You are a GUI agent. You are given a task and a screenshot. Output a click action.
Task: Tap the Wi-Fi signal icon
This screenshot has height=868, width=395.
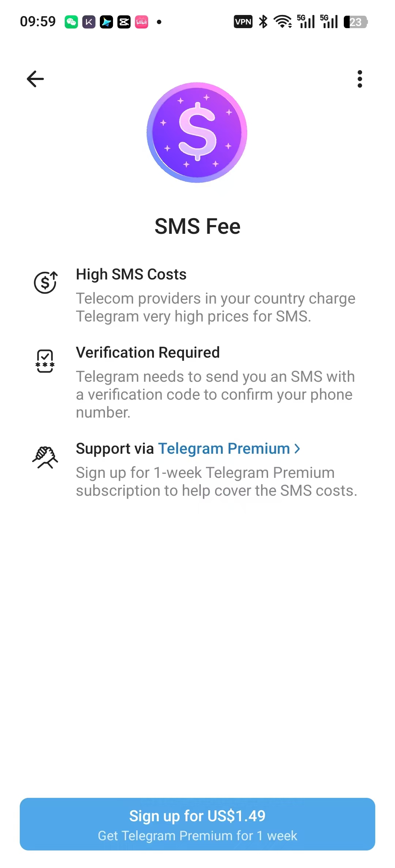(x=282, y=22)
